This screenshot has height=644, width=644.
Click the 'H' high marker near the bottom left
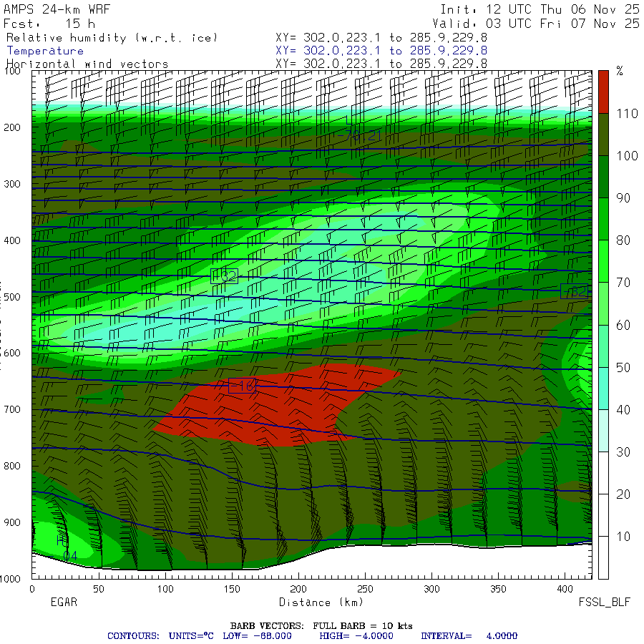tap(62, 540)
